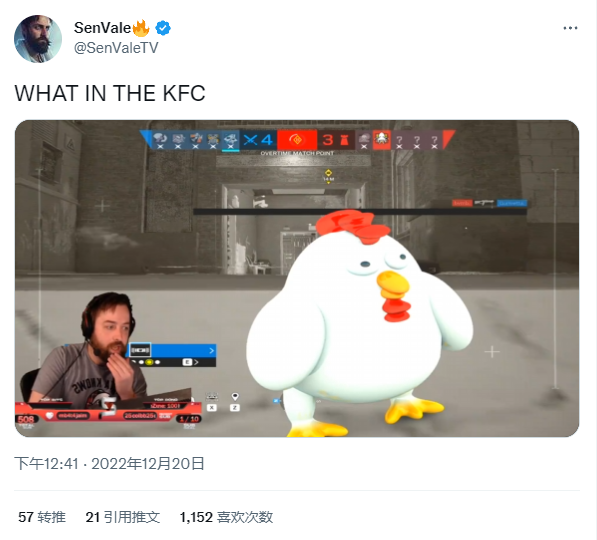Click the blue team score 4 icon
The height and width of the screenshot is (540, 597).
point(259,140)
